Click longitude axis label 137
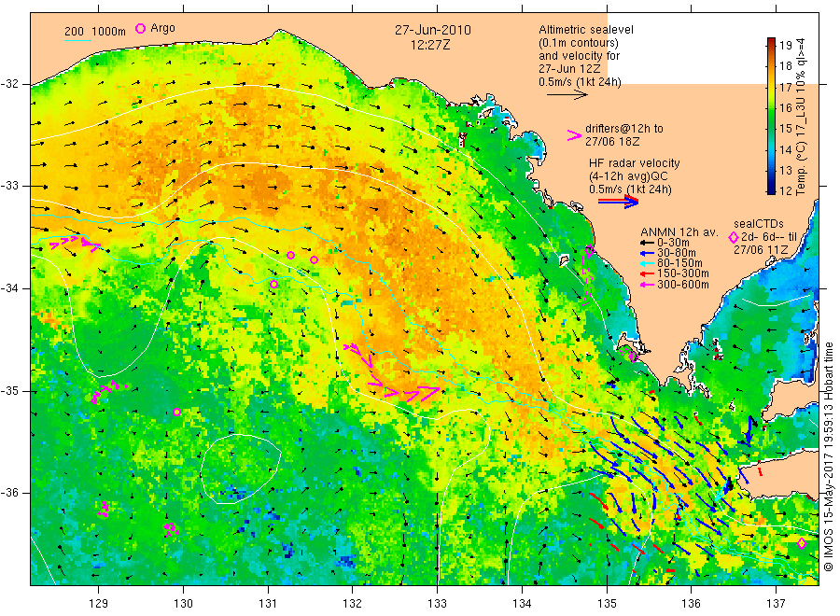The width and height of the screenshot is (840, 616). click(x=776, y=603)
